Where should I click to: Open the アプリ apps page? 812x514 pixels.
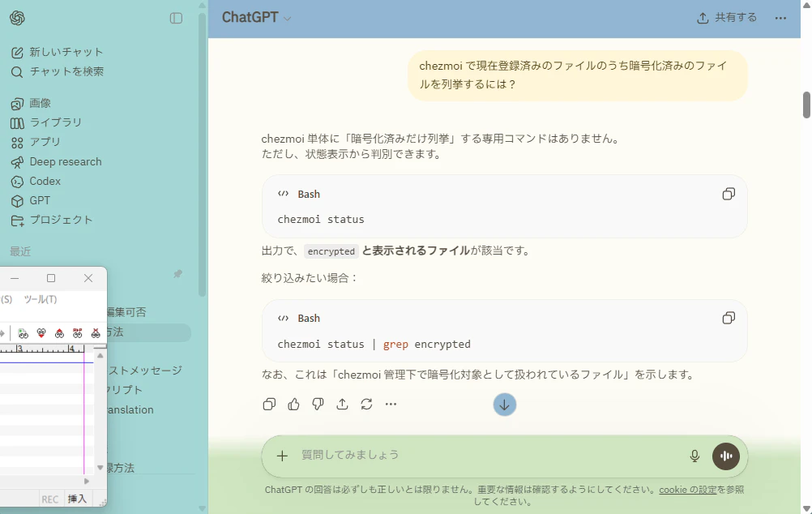(x=35, y=142)
